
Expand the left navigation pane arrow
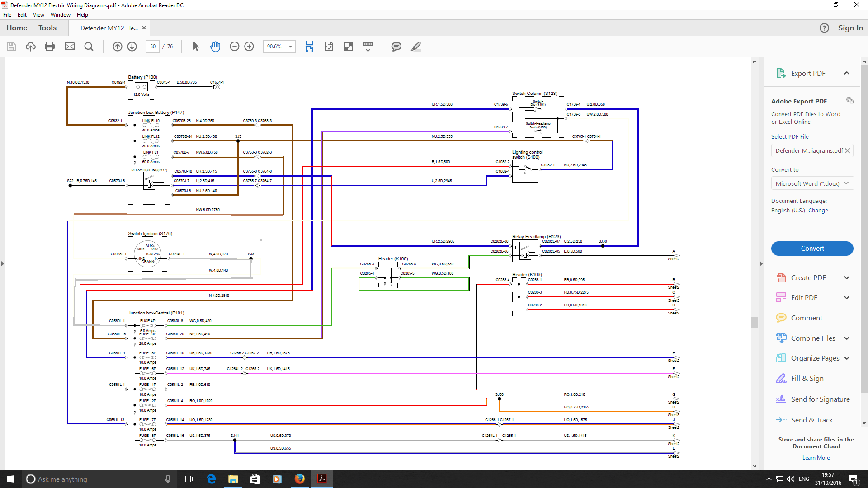point(3,263)
